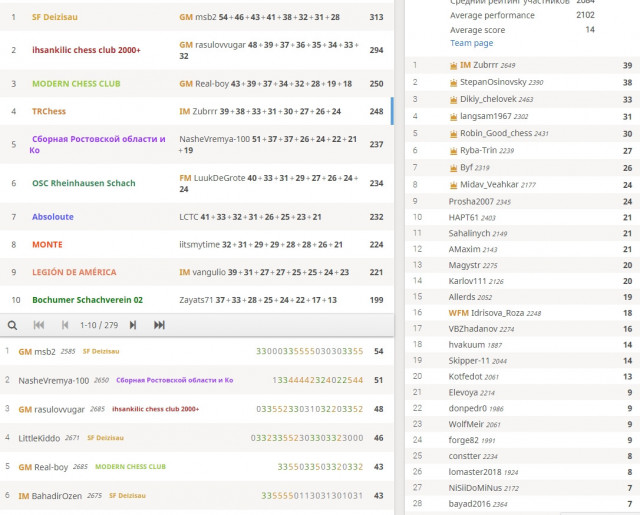Click Zayats71 leader in Bochumer row
640x515 pixels.
[x=196, y=300]
